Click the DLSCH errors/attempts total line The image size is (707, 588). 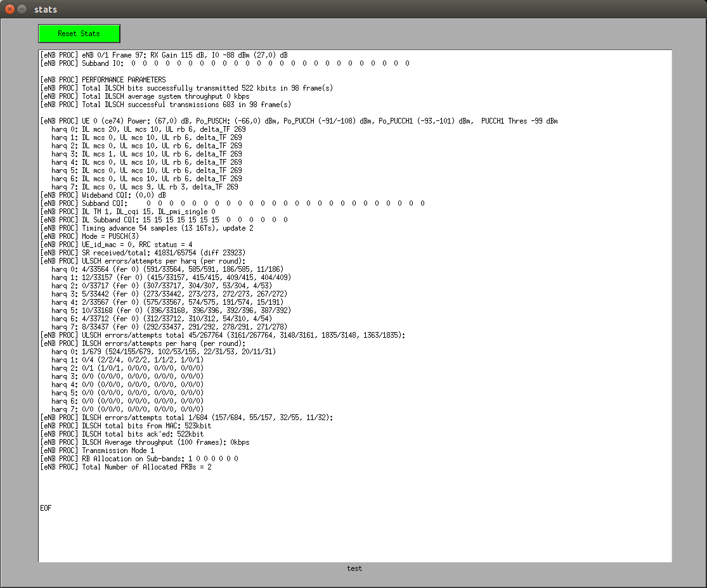pyautogui.click(x=186, y=418)
